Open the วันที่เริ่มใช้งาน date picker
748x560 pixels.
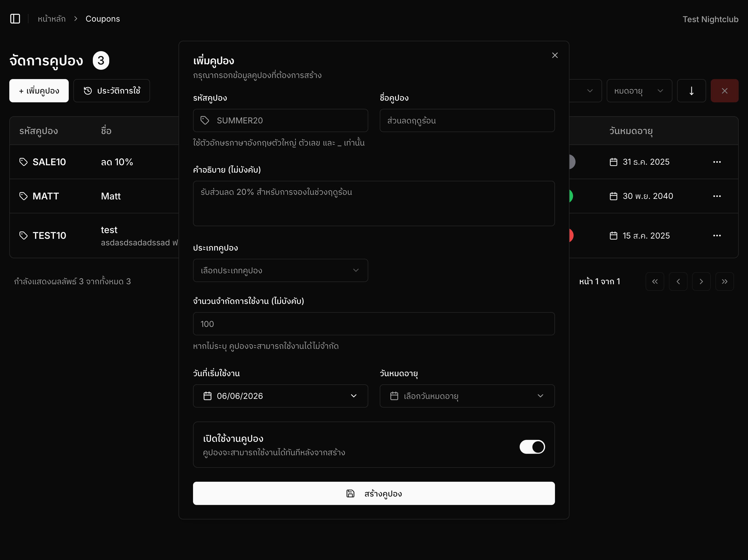click(x=280, y=396)
